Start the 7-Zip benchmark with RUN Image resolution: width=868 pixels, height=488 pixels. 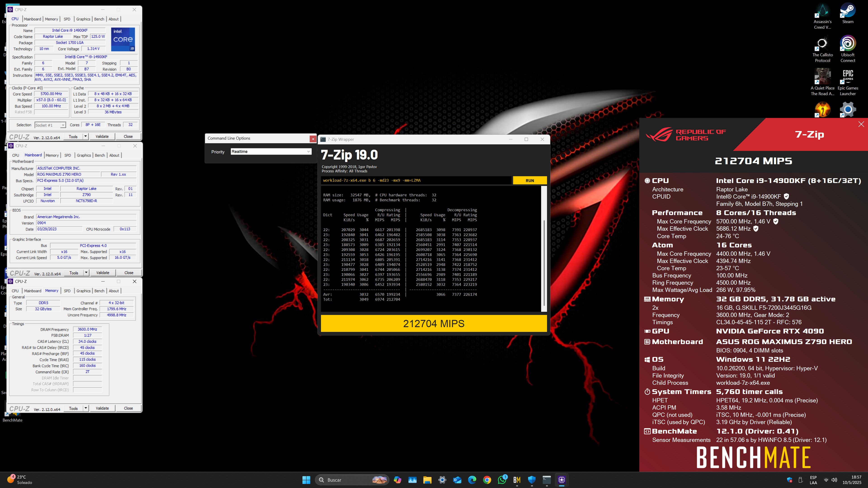[x=530, y=181]
